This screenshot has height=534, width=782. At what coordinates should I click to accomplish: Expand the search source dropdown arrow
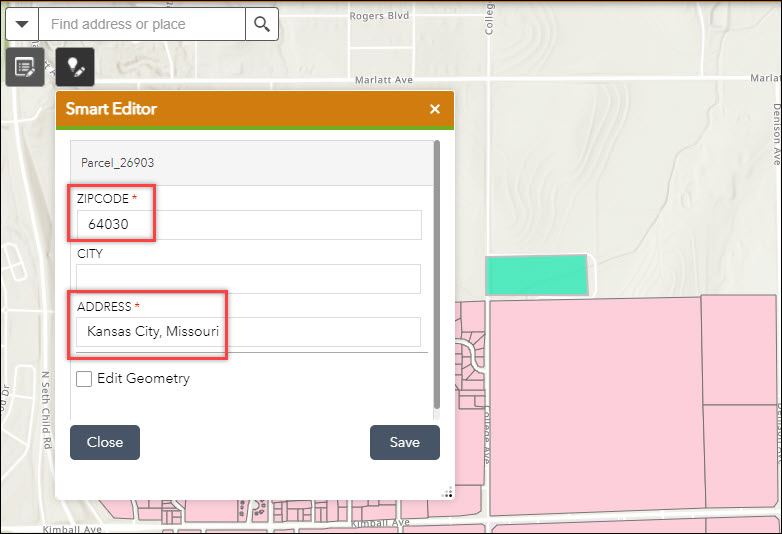pos(22,24)
